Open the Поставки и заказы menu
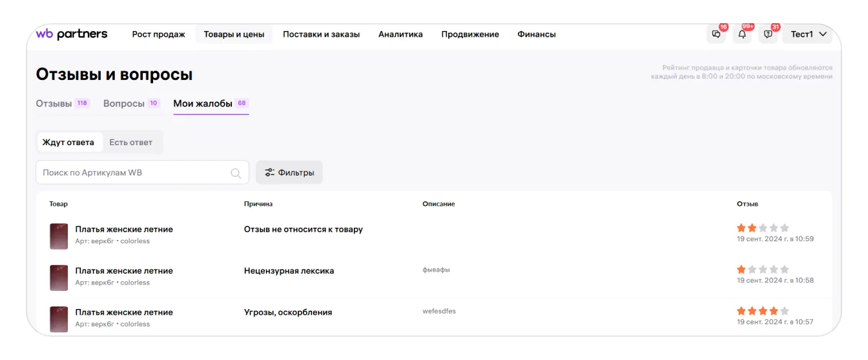This screenshot has width=868, height=360. 321,35
